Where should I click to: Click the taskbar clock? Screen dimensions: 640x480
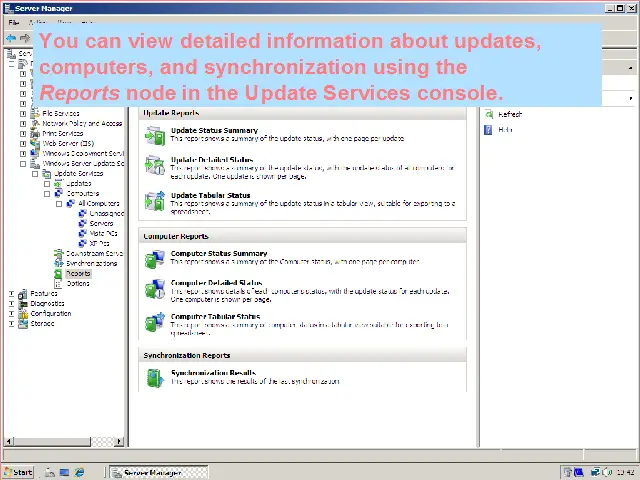pyautogui.click(x=625, y=472)
